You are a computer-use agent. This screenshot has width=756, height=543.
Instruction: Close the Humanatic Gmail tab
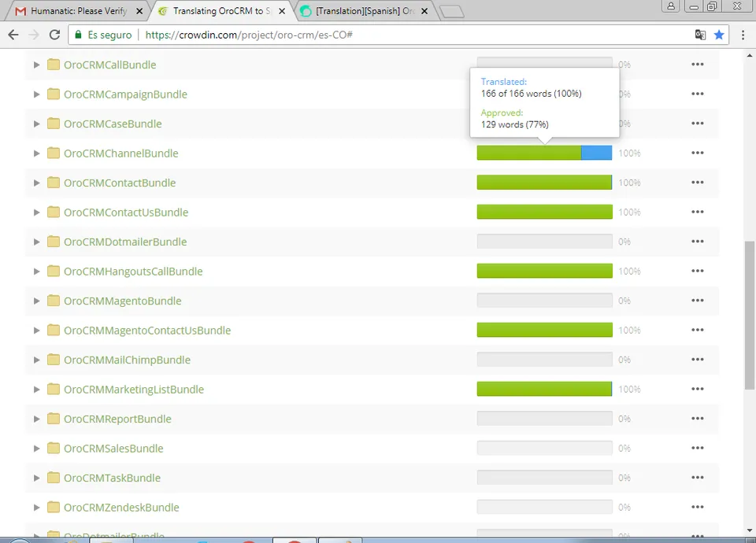pos(139,11)
